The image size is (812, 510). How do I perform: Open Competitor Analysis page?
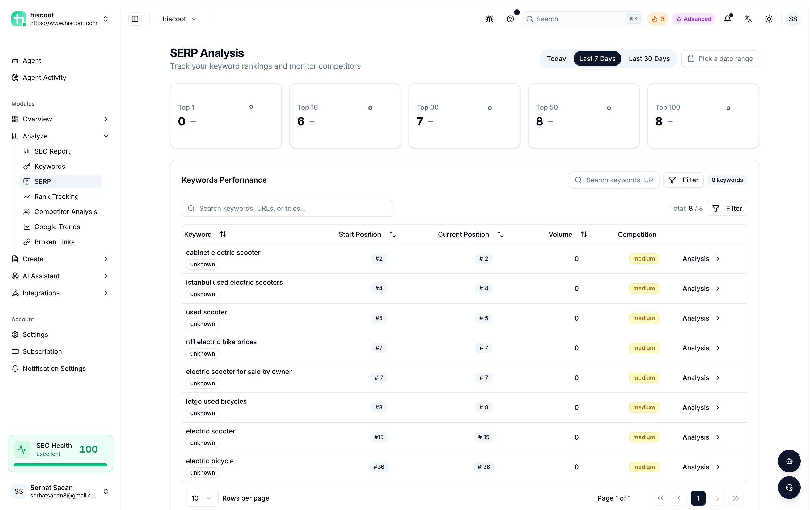pyautogui.click(x=60, y=211)
